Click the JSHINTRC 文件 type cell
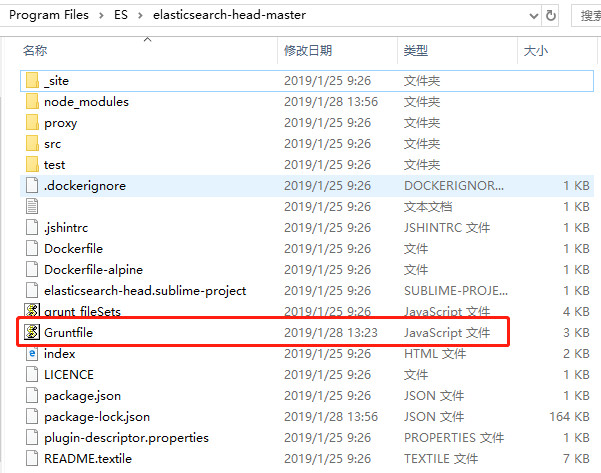The height and width of the screenshot is (473, 601). [447, 227]
